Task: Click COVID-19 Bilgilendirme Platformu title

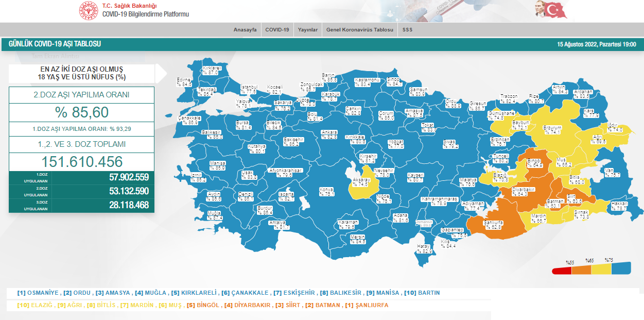Action: 146,14
